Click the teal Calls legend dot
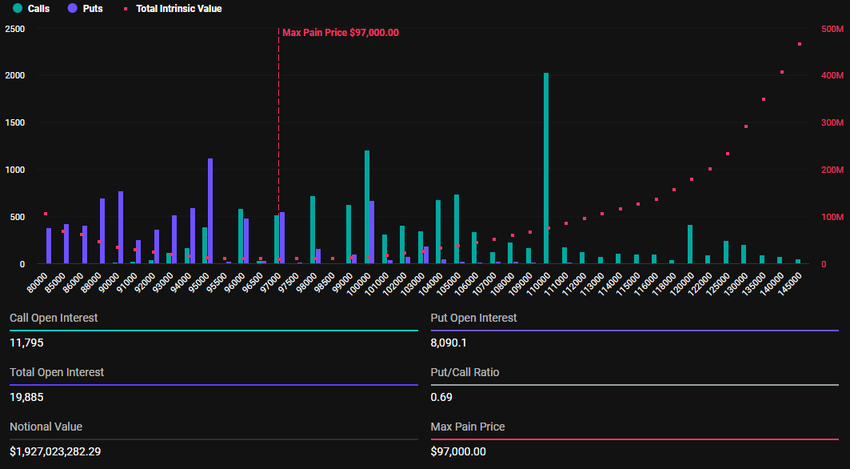The height and width of the screenshot is (469, 850). (x=17, y=8)
